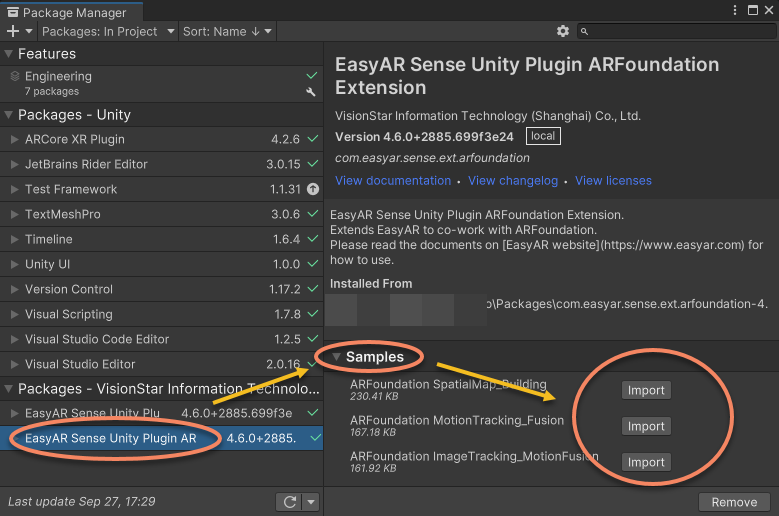Click the Test Framework update available icon

312,189
